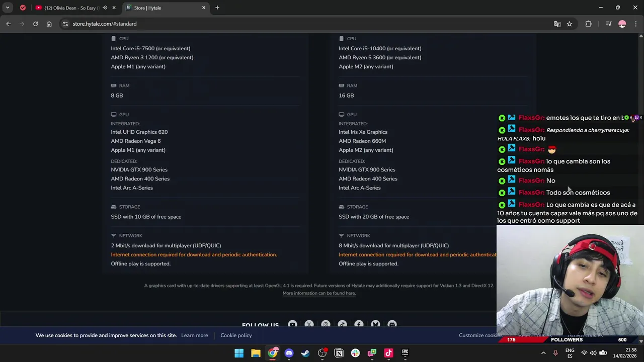Click the pinned red checkmark tab
Viewport: 644px width, 362px height.
click(23, 8)
